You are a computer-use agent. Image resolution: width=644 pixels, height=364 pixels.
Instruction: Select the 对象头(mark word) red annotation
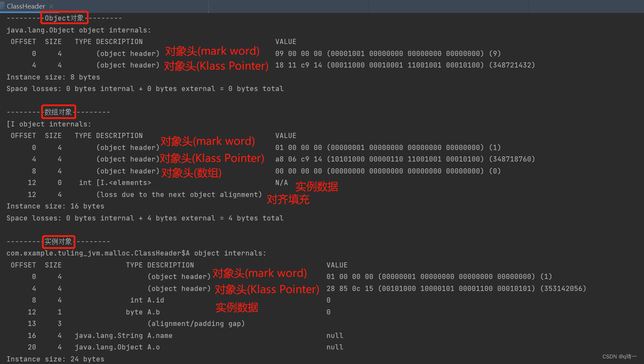(x=212, y=51)
